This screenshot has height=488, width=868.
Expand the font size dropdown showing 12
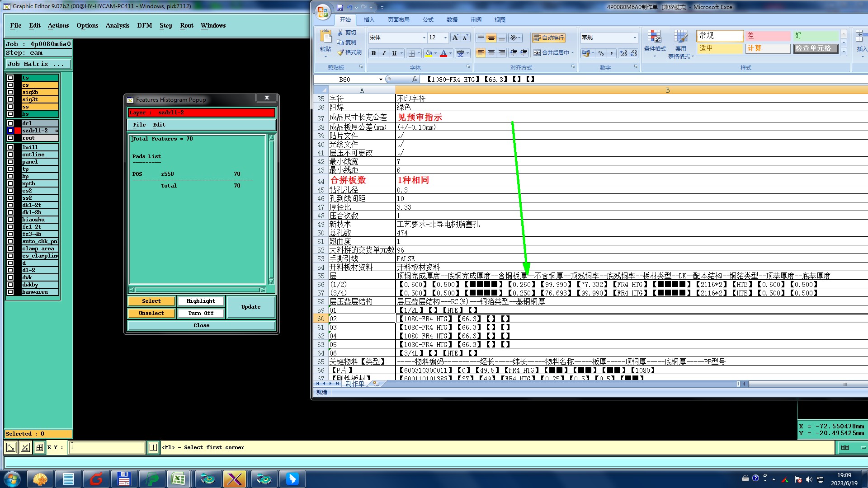click(x=445, y=38)
